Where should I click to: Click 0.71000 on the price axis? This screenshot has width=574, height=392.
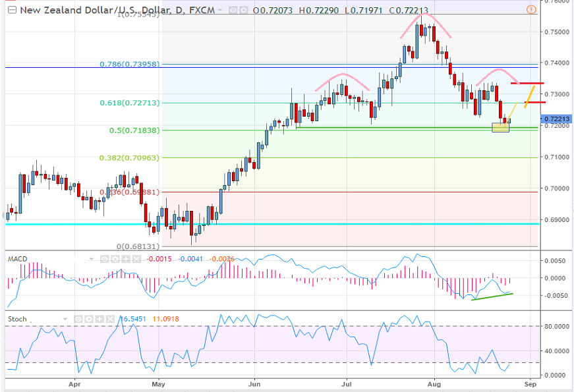click(557, 157)
